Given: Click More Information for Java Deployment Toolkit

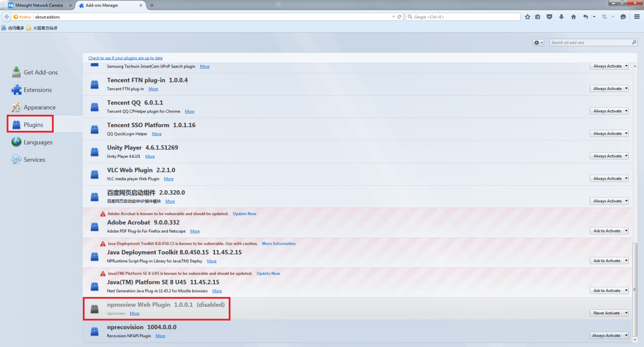Looking at the screenshot, I should pyautogui.click(x=279, y=244).
